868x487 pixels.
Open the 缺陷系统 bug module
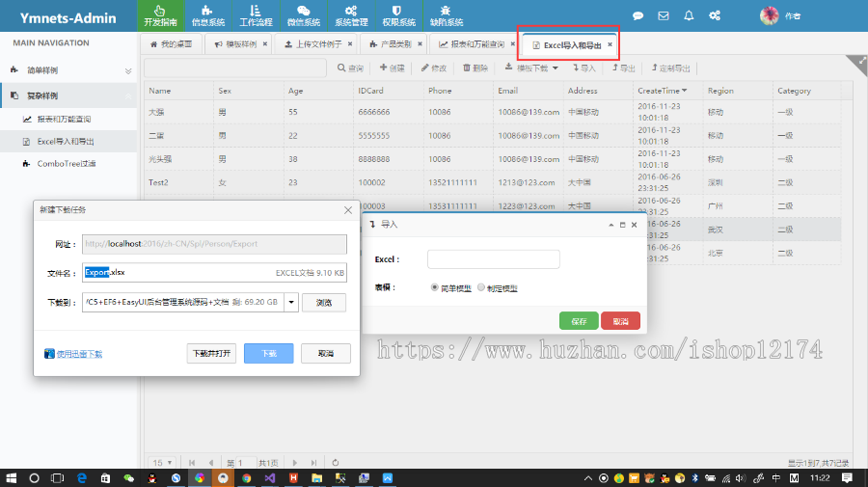(447, 15)
